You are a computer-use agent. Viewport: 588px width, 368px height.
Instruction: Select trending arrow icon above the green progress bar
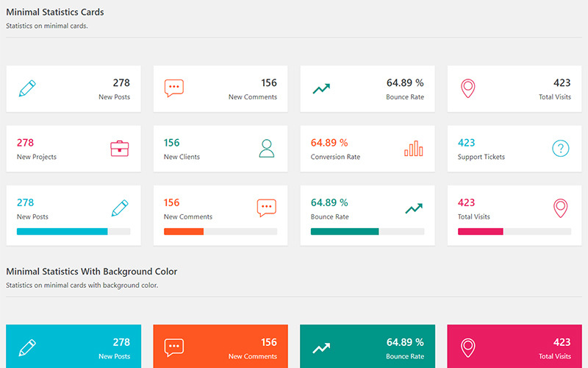point(414,209)
